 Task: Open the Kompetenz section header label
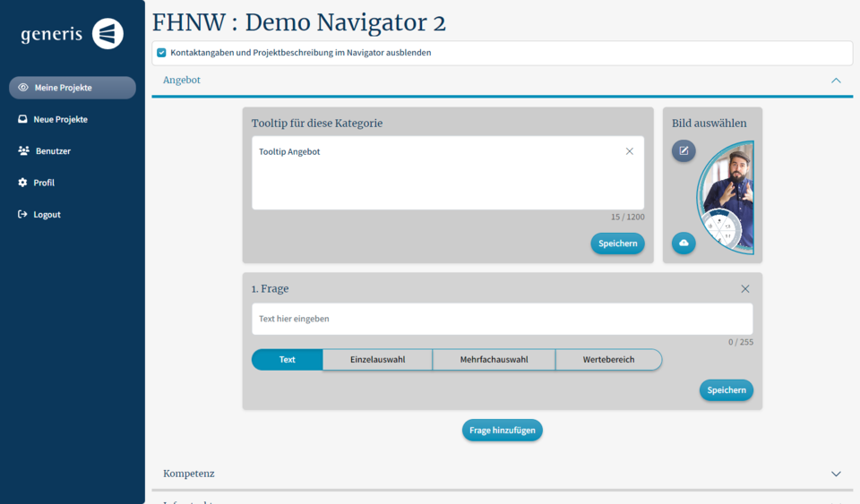click(189, 474)
